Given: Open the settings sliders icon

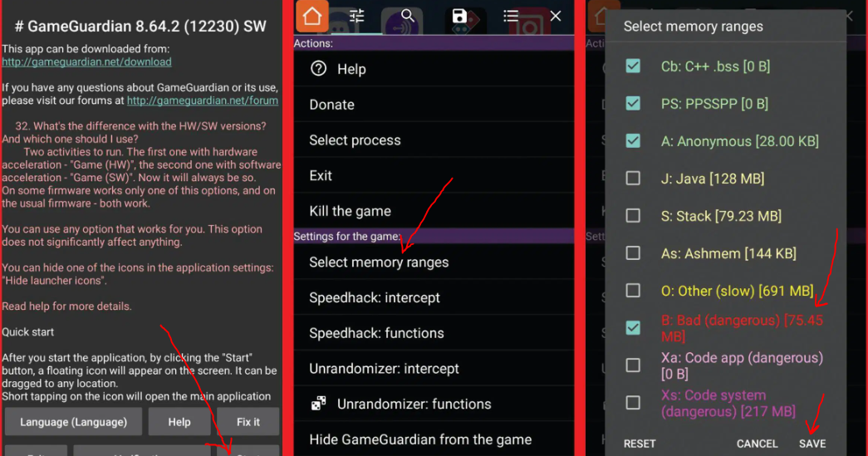Looking at the screenshot, I should click(357, 16).
